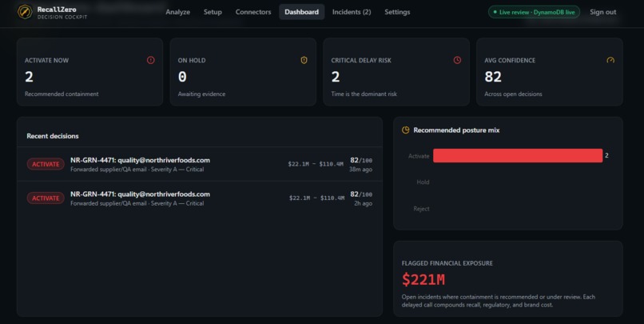Click the Critical Delay Risk card

396,72
